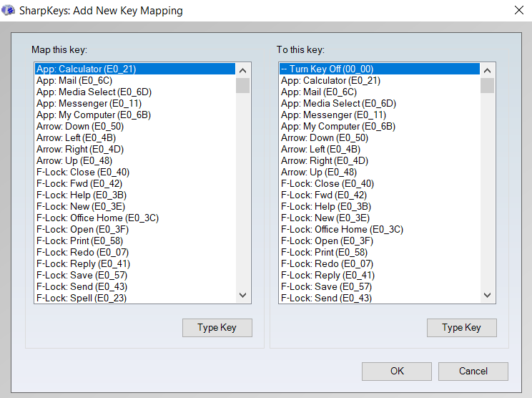Click the left list's scrollbar thumb
This screenshot has width=532, height=398.
coord(242,86)
